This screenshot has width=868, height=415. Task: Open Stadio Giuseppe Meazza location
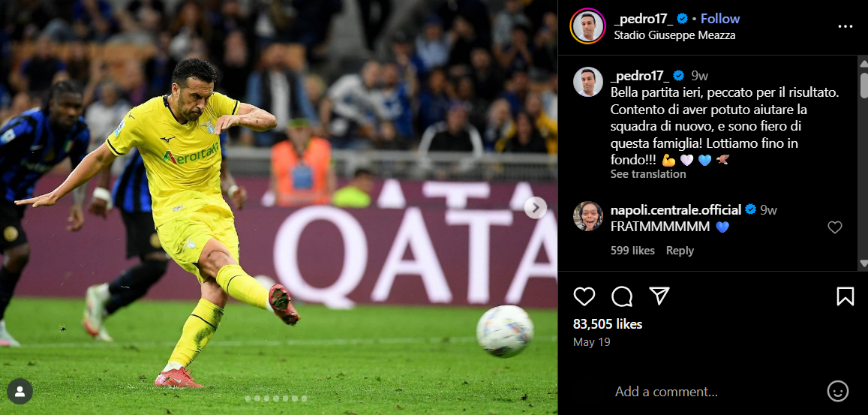[x=674, y=35]
